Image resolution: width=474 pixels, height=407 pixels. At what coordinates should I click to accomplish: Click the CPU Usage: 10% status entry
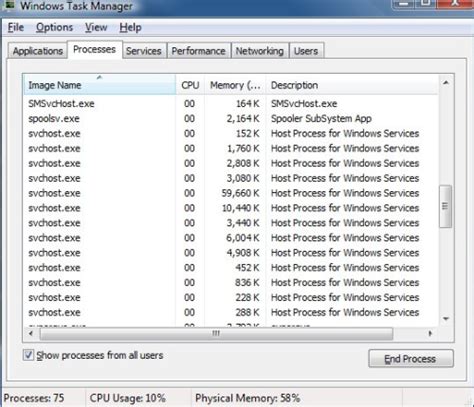tap(128, 398)
